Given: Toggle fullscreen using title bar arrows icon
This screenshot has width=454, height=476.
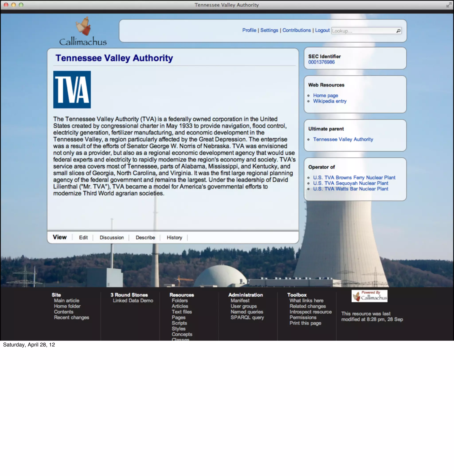Looking at the screenshot, I should (x=448, y=5).
